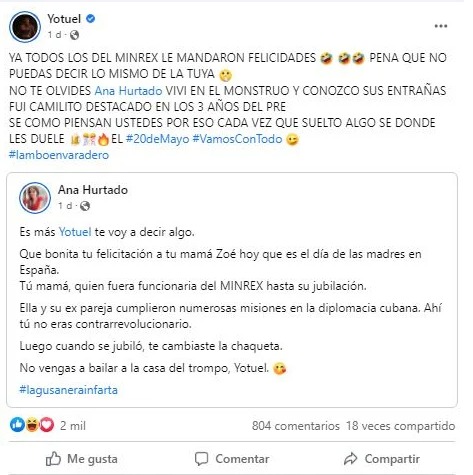This screenshot has width=473, height=475.
Task: Open the #lagusanerainfarta hashtag
Action: click(x=69, y=390)
